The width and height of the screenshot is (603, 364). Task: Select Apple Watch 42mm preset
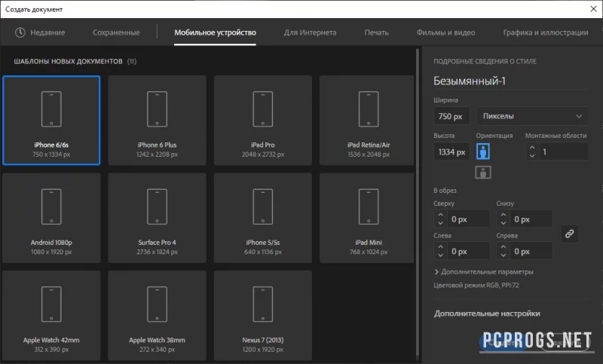(51, 316)
